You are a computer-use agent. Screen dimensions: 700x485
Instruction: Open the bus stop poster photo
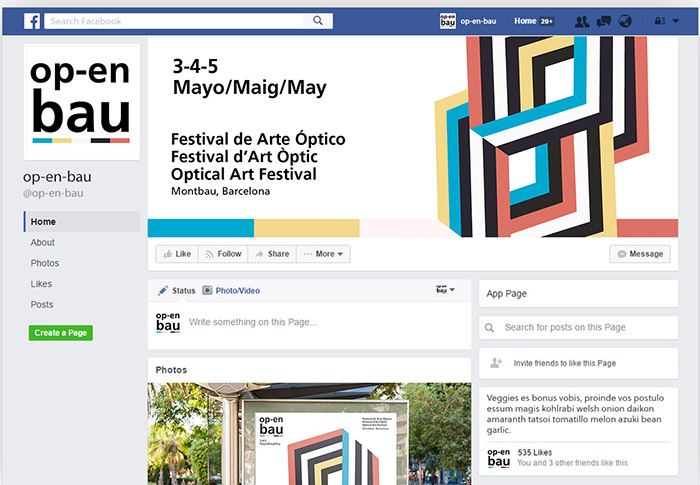(x=309, y=434)
